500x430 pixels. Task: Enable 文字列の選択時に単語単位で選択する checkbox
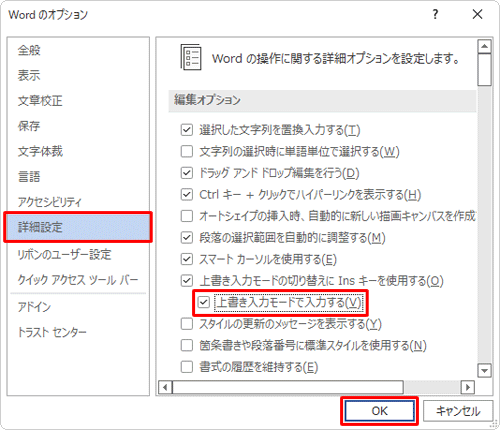187,151
